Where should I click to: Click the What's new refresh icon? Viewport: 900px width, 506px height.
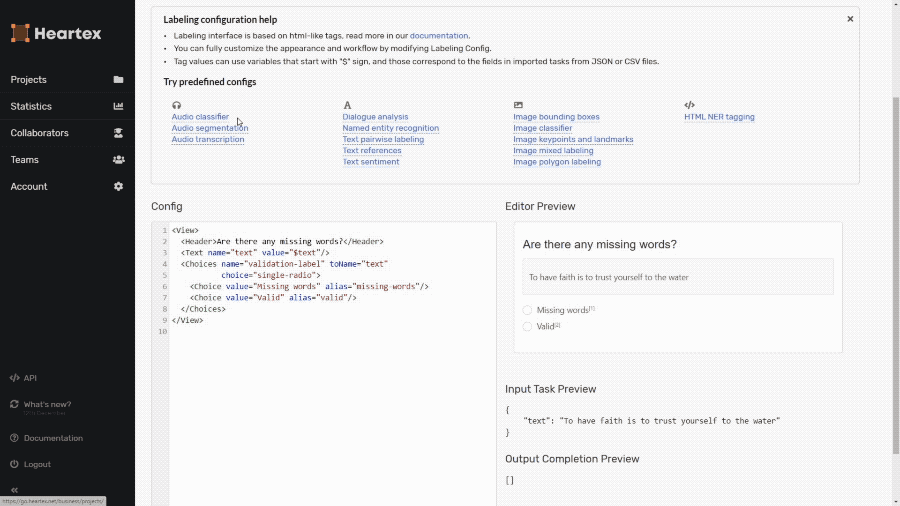tap(14, 404)
